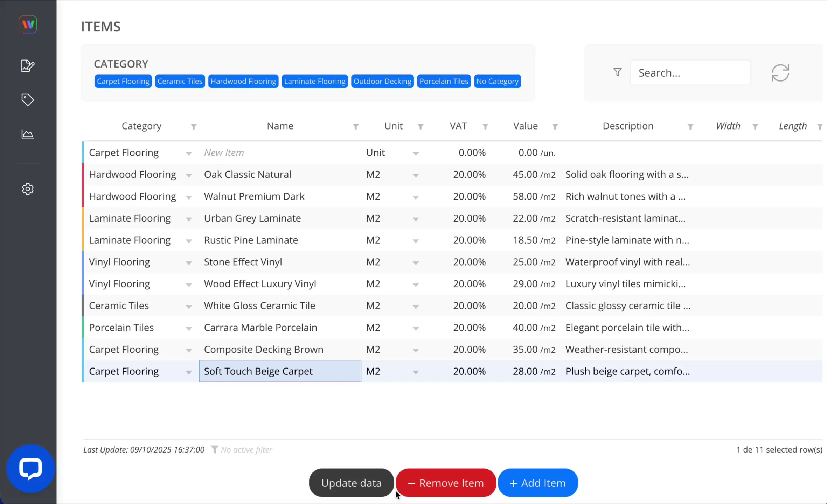Click the Update data button

pyautogui.click(x=351, y=483)
